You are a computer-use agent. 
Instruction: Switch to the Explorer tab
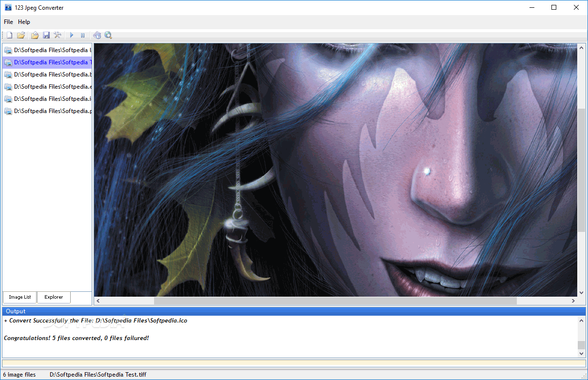54,297
